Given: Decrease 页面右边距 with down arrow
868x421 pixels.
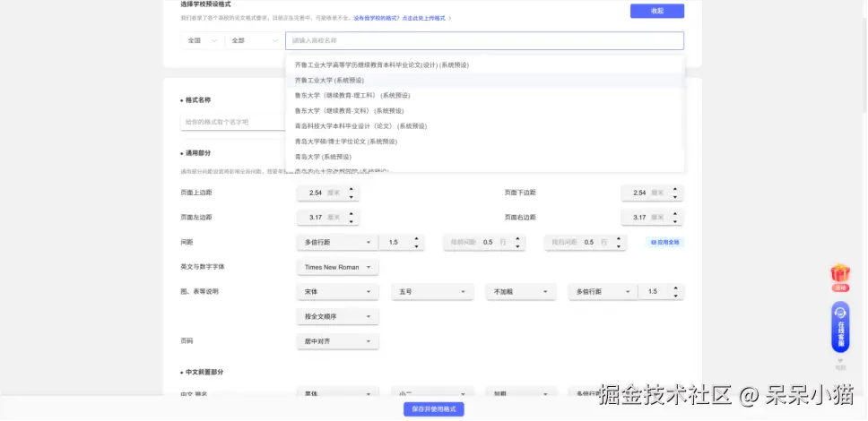Looking at the screenshot, I should coord(675,221).
